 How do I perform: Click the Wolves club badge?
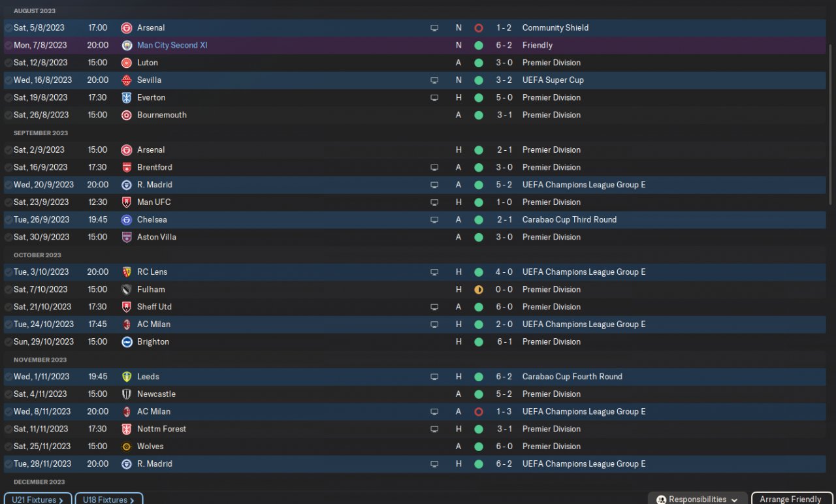tap(127, 447)
